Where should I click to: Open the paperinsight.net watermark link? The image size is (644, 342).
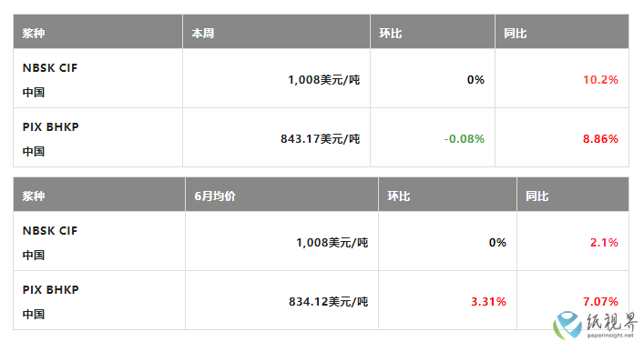610,335
